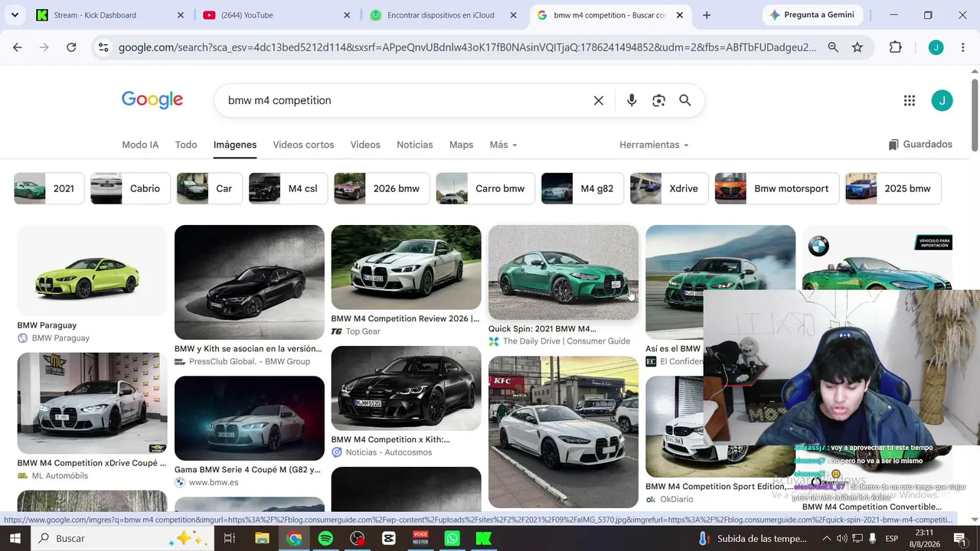Open a new browser tab
This screenshot has width=980, height=551.
(707, 15)
